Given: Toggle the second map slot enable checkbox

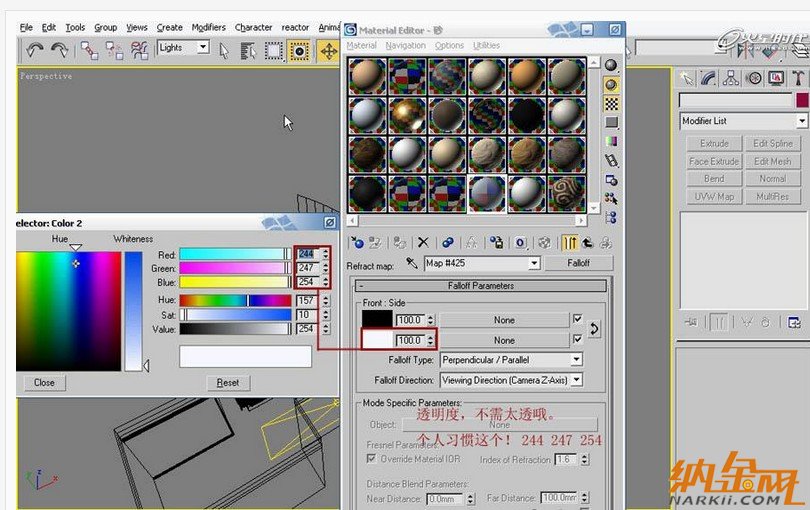Looking at the screenshot, I should pos(577,340).
